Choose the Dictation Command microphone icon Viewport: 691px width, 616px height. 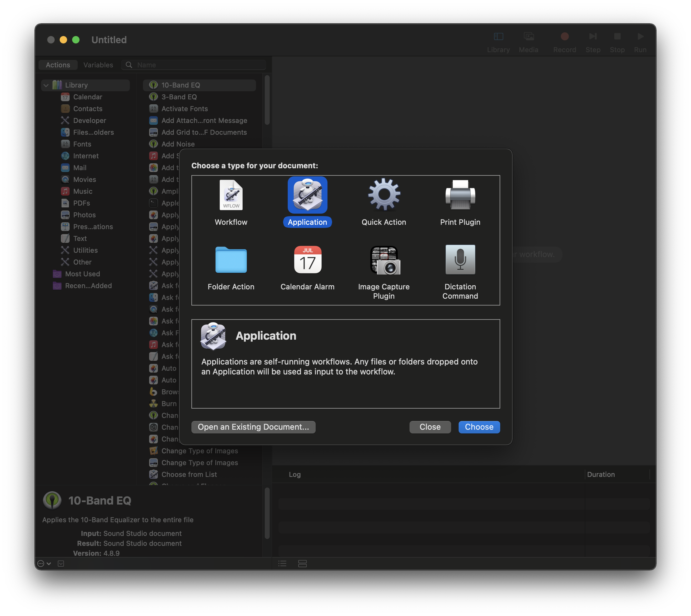pyautogui.click(x=460, y=260)
